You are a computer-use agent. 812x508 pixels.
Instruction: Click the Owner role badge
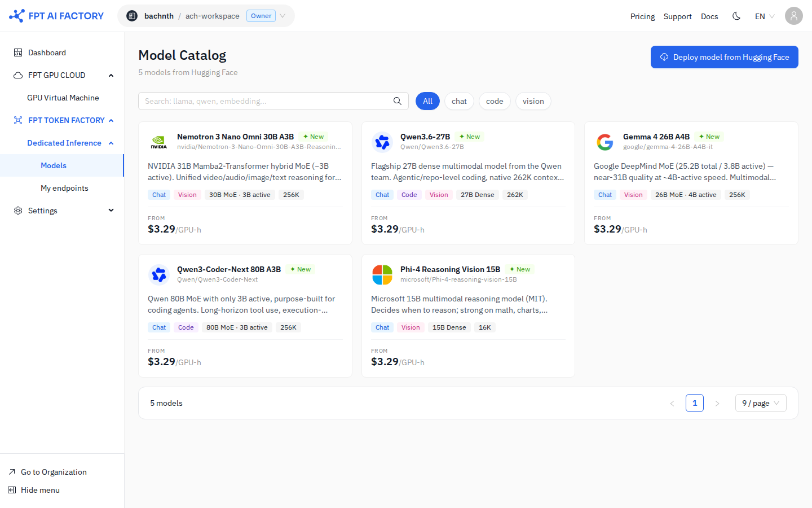click(x=261, y=16)
